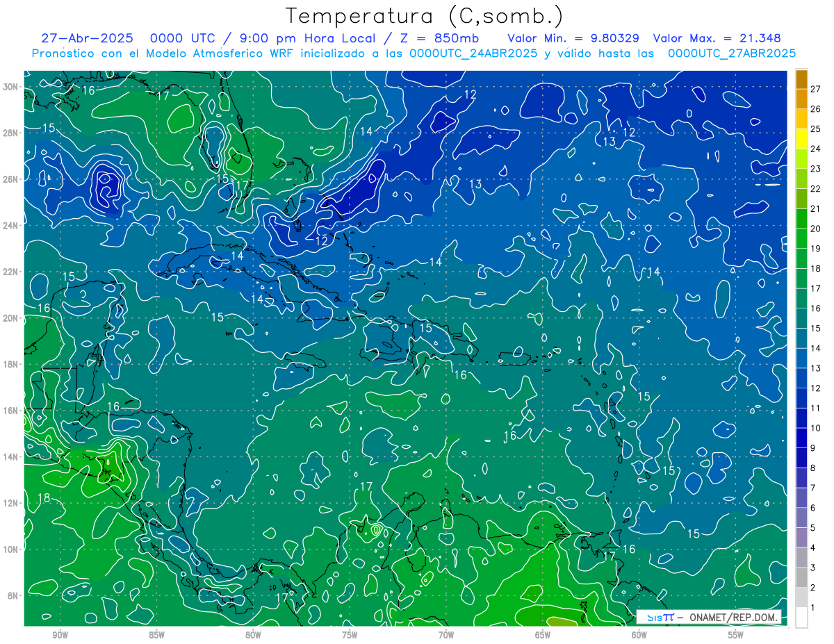The height and width of the screenshot is (644, 834).
Task: Click the 85W longitude axis label
Action: pos(156,635)
